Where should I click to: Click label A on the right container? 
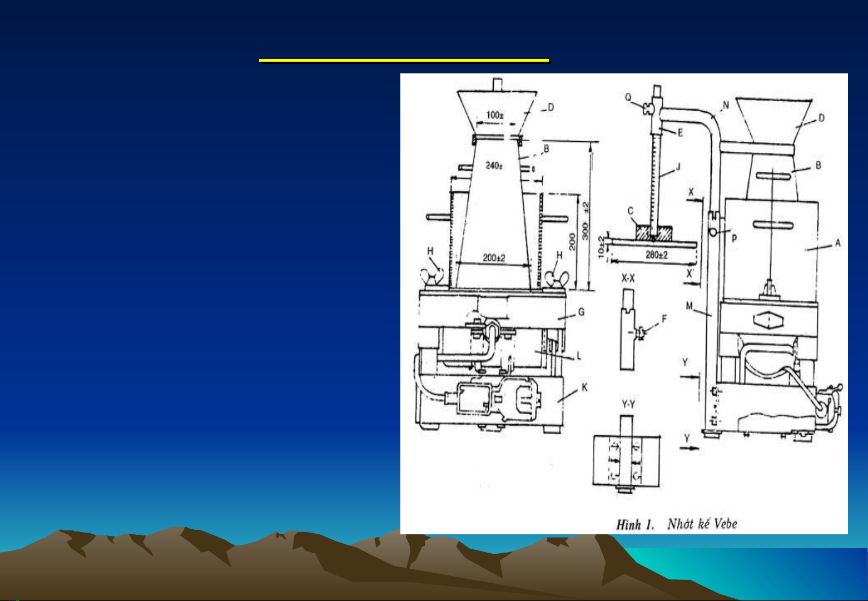[837, 243]
